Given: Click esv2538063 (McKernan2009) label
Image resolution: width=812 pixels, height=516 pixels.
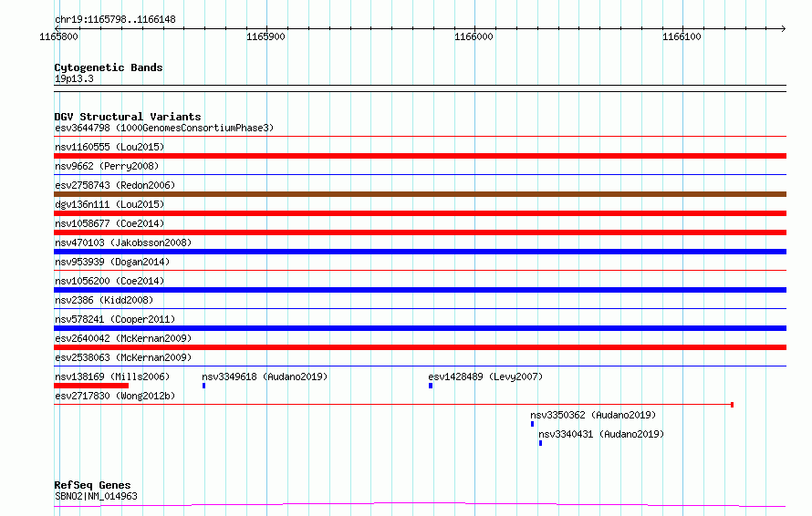Looking at the screenshot, I should click(123, 357).
